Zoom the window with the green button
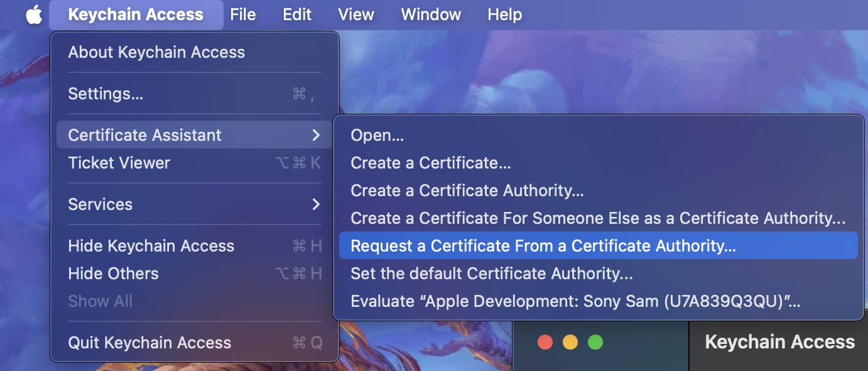This screenshot has width=868, height=371. (x=595, y=342)
